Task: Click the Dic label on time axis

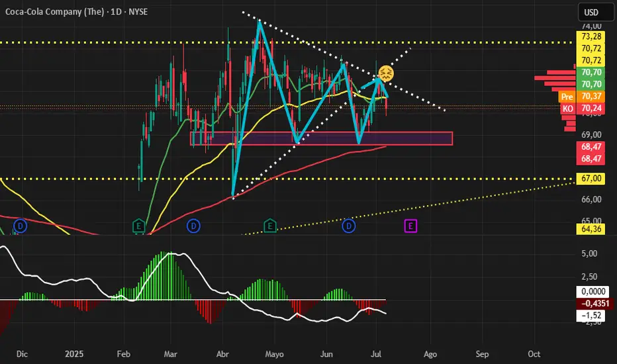Action: pyautogui.click(x=22, y=354)
